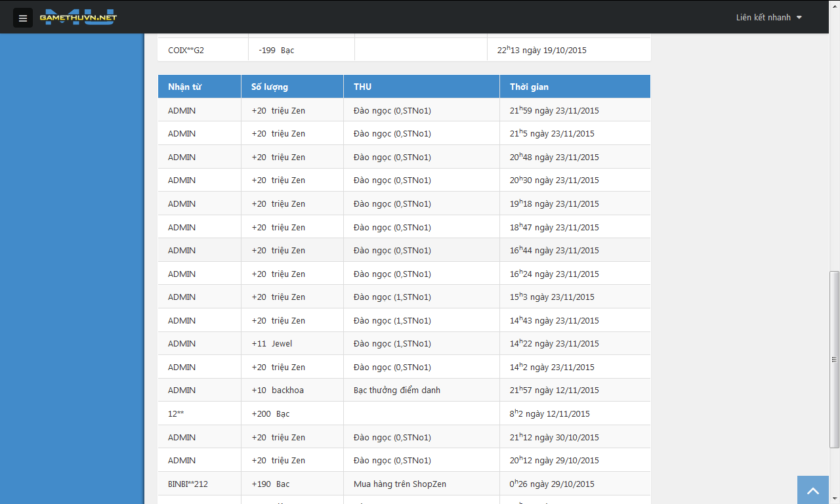This screenshot has height=504, width=840.
Task: Click ADMIN in the +10 backhoa row
Action: coord(182,390)
